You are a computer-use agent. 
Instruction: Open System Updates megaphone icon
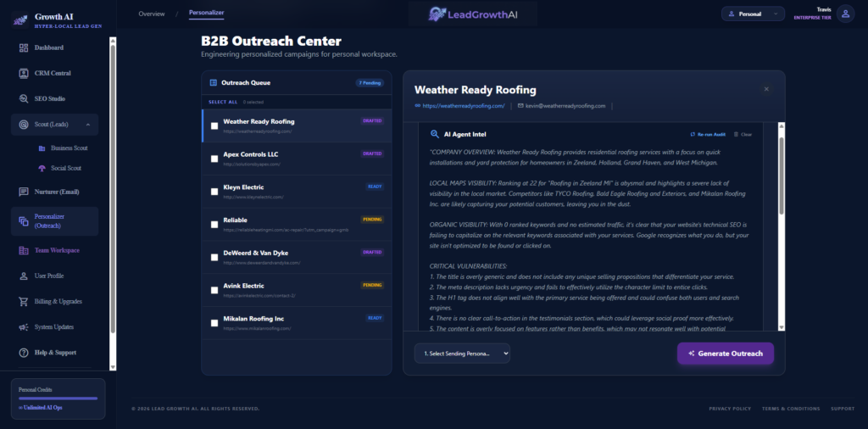(x=23, y=327)
